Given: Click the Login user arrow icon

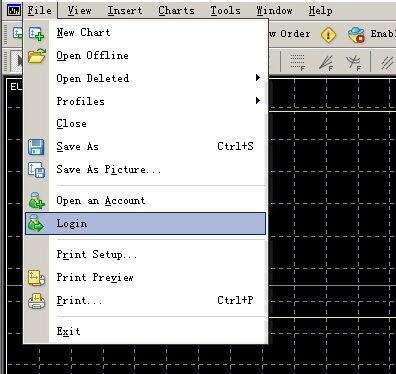Looking at the screenshot, I should point(36,223).
